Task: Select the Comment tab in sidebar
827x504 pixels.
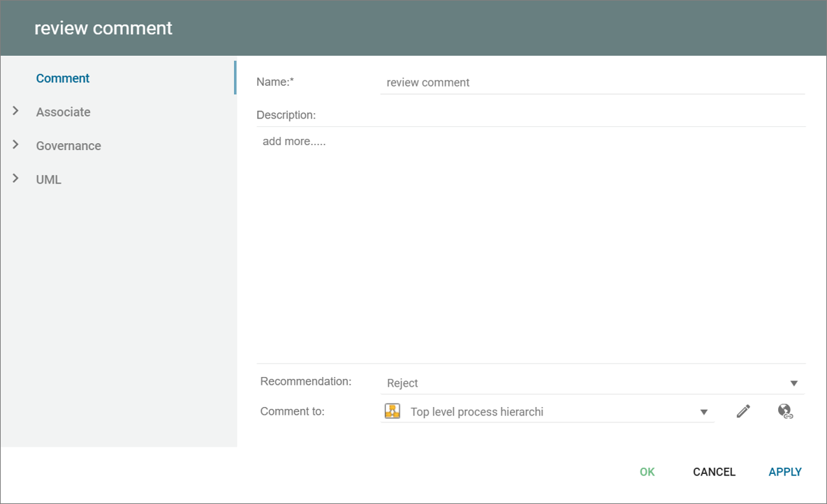Action: [63, 78]
